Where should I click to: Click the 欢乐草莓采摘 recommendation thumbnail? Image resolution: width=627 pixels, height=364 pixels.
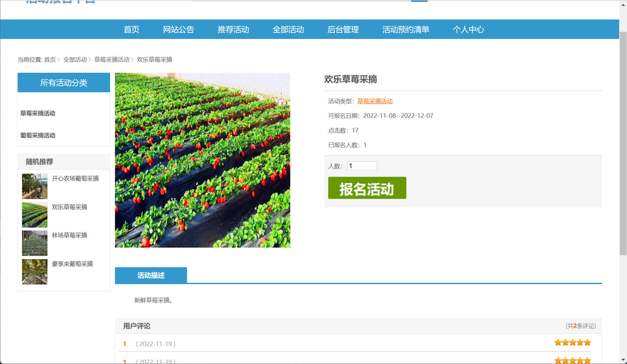34,215
